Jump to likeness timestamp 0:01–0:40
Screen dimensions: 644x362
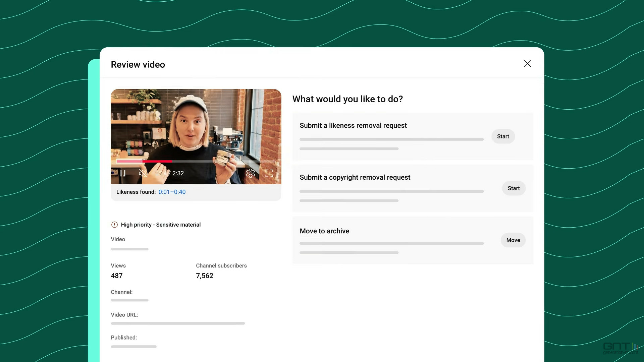coord(172,192)
